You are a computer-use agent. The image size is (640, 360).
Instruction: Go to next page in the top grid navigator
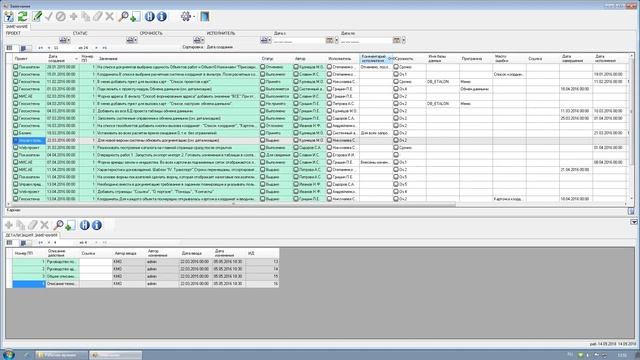click(x=96, y=48)
